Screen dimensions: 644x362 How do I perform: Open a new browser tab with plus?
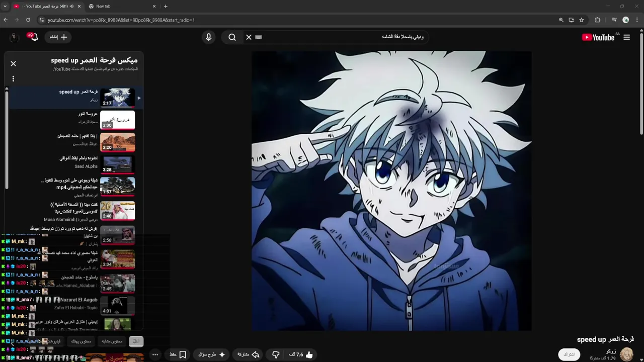tap(166, 6)
